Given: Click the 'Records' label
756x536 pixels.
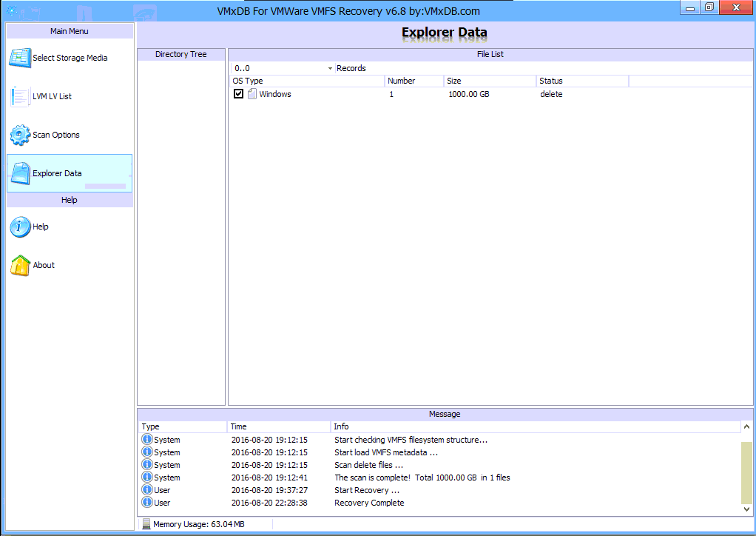Looking at the screenshot, I should coord(351,69).
